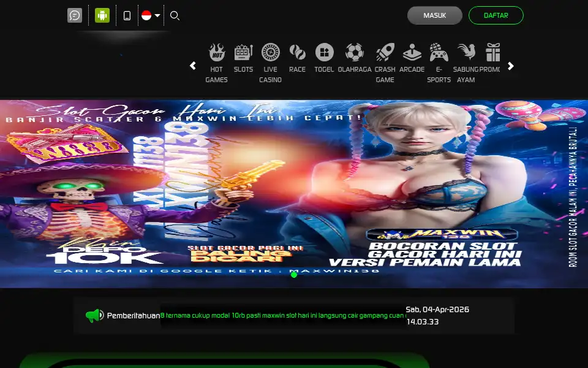Click the DAFTAR register button
Image resolution: width=588 pixels, height=368 pixels.
click(x=496, y=15)
